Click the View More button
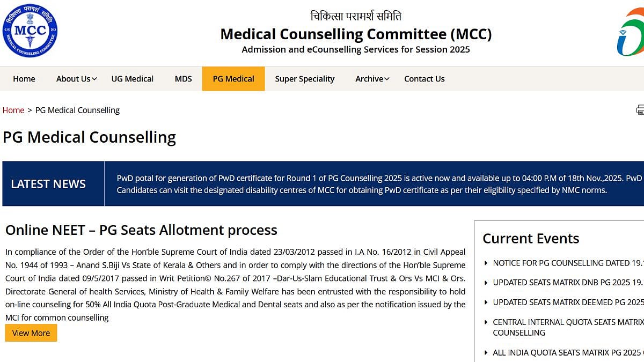The width and height of the screenshot is (644, 362). tap(31, 333)
